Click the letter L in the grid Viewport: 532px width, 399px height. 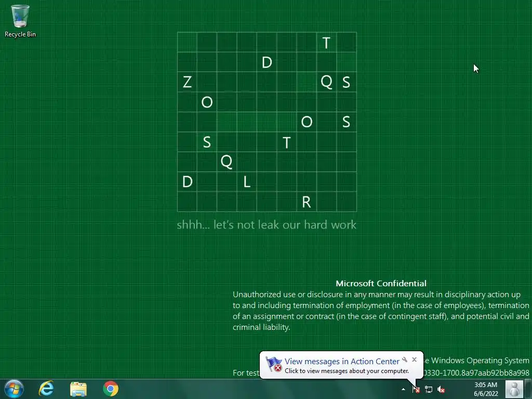247,182
